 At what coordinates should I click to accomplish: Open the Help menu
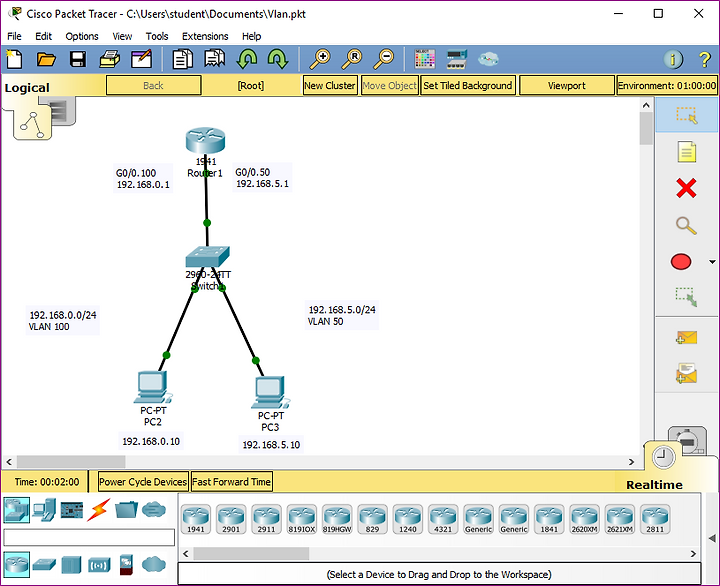point(251,36)
